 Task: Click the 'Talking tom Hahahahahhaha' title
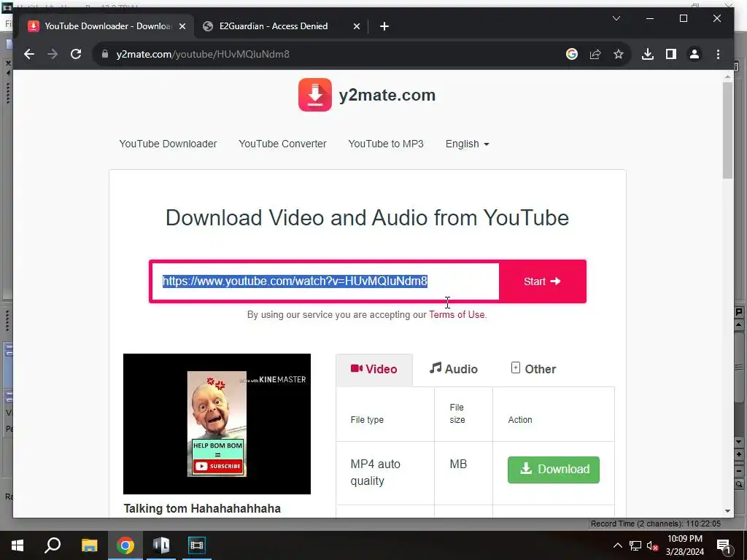(x=202, y=508)
